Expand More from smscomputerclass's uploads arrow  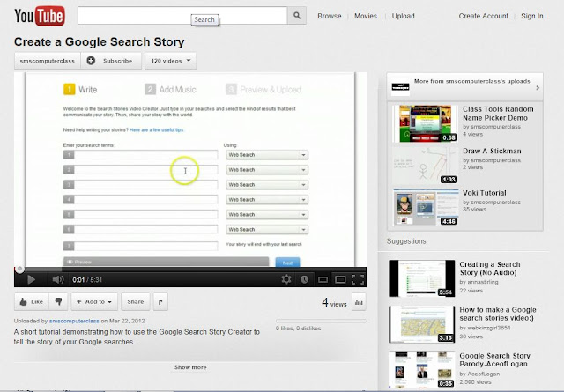[538, 88]
